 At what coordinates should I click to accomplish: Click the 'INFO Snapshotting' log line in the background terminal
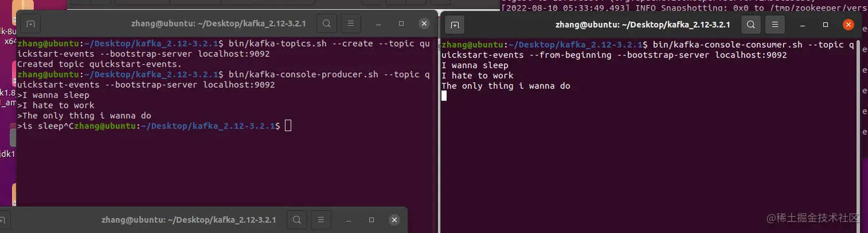pos(683,8)
